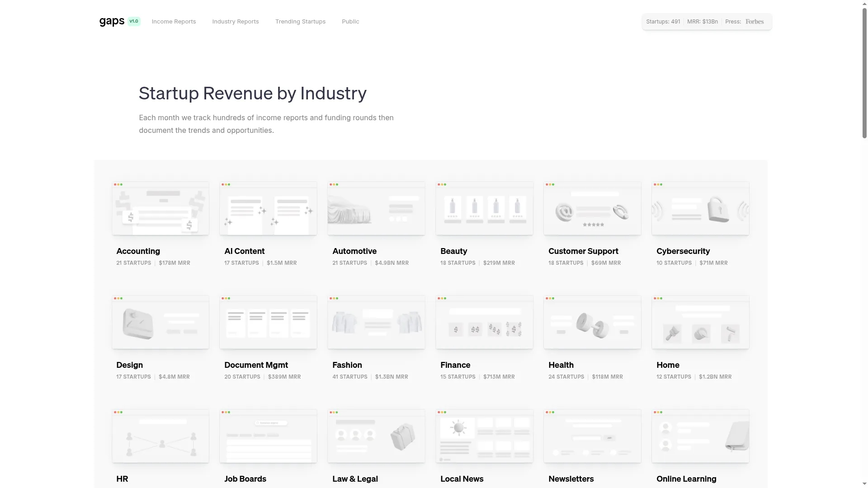Image resolution: width=868 pixels, height=488 pixels.
Task: Open the Local News thumbnail
Action: click(484, 436)
